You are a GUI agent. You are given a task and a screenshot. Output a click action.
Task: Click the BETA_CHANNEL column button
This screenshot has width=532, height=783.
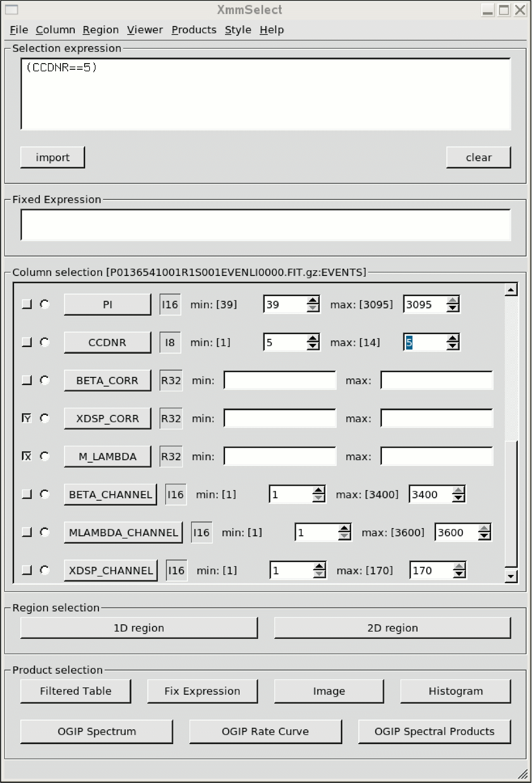[110, 495]
